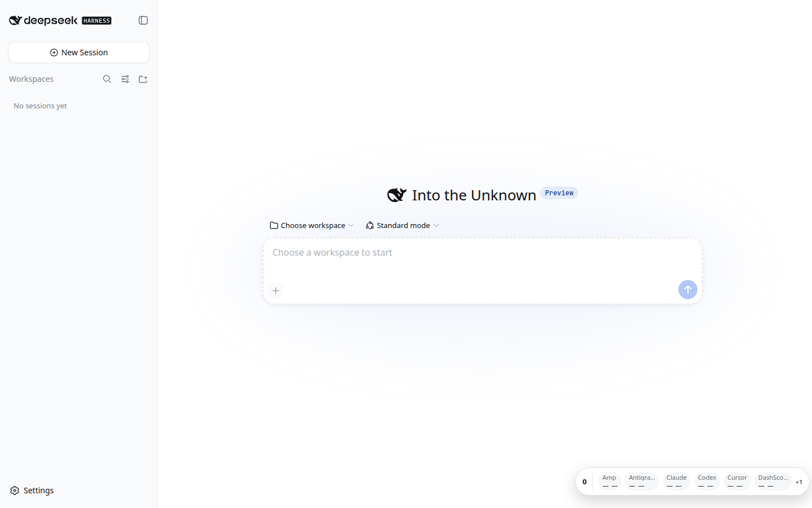The width and height of the screenshot is (812, 508).
Task: Send message with the arrow button
Action: (x=688, y=290)
